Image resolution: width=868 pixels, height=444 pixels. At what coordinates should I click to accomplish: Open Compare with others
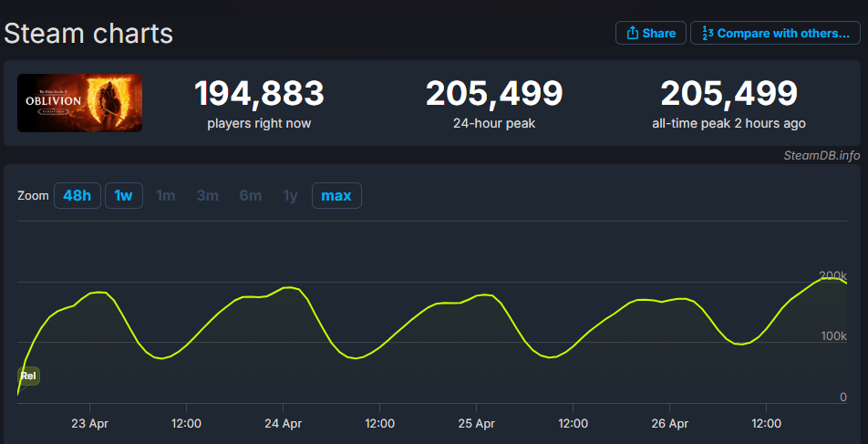[x=774, y=33]
